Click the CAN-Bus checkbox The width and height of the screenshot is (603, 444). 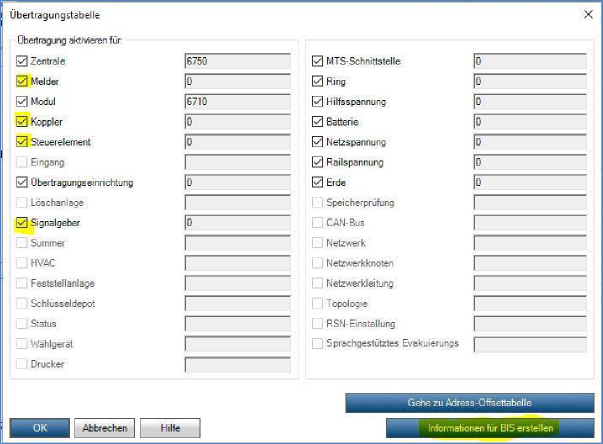317,223
